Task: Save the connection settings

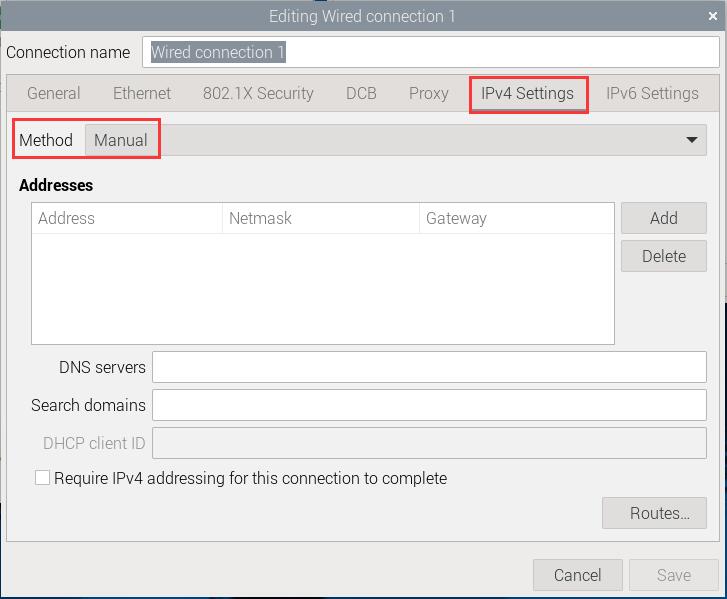Action: 674,575
